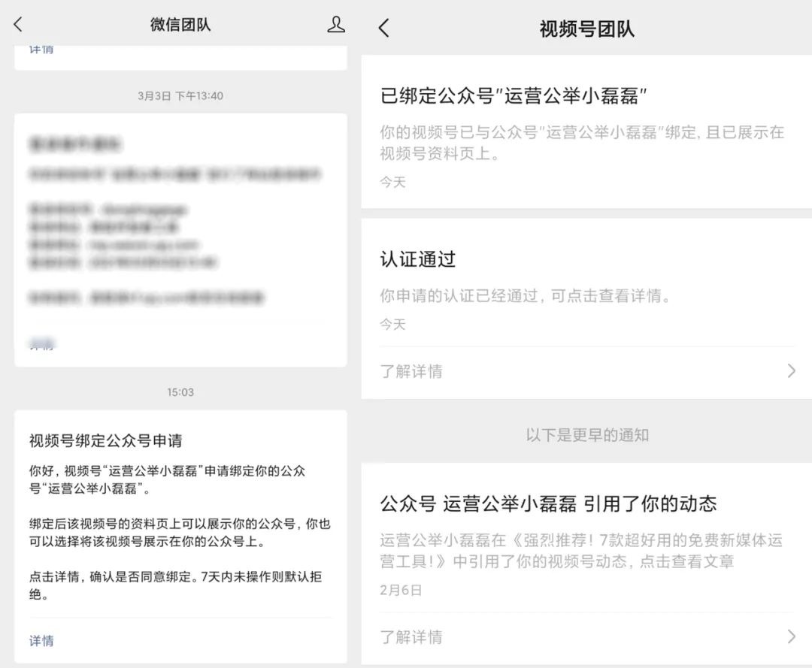Image resolution: width=812 pixels, height=668 pixels.
Task: Tap the 视频号团队 page title
Action: [x=586, y=27]
